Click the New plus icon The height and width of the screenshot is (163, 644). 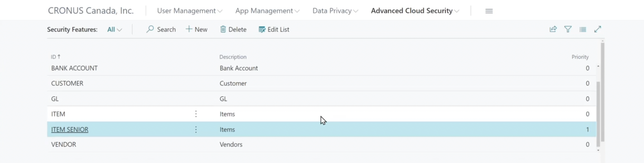189,29
